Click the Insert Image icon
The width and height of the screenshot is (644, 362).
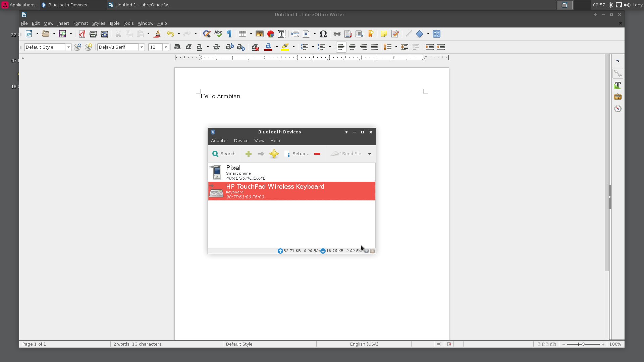coord(260,34)
